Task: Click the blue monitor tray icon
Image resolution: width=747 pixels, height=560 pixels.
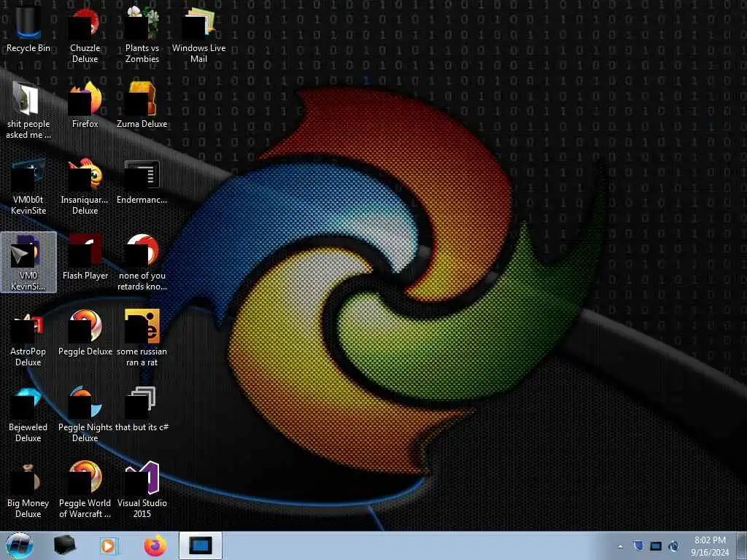Action: [656, 546]
